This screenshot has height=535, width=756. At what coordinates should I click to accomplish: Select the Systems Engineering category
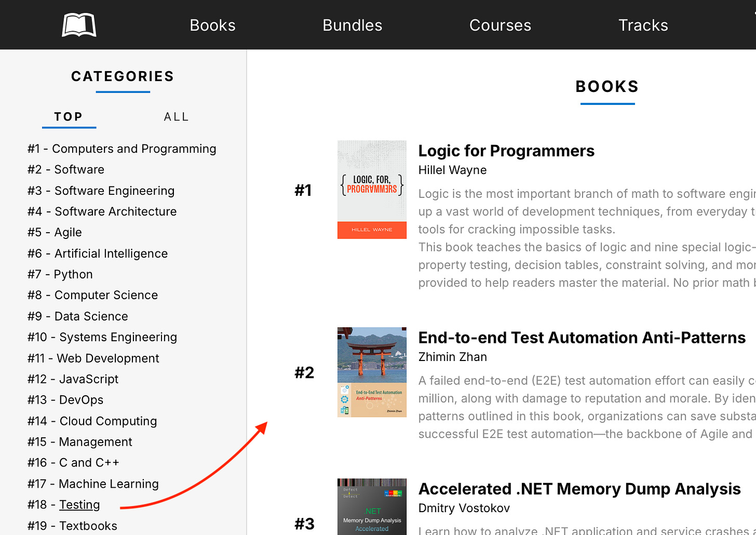tap(102, 337)
